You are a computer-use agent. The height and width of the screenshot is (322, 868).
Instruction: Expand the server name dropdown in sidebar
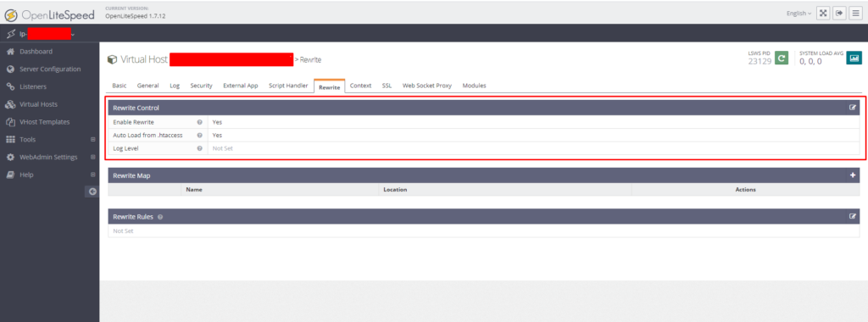tap(73, 34)
